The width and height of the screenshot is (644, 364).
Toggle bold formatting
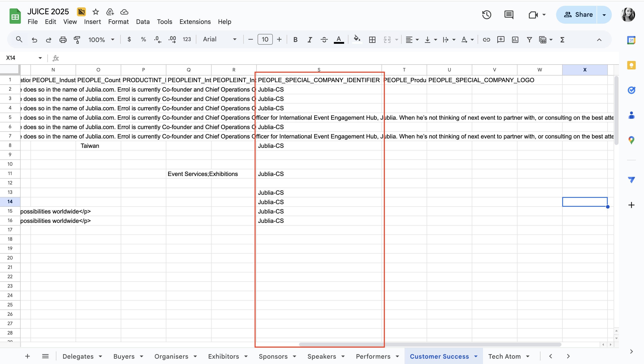coord(295,40)
